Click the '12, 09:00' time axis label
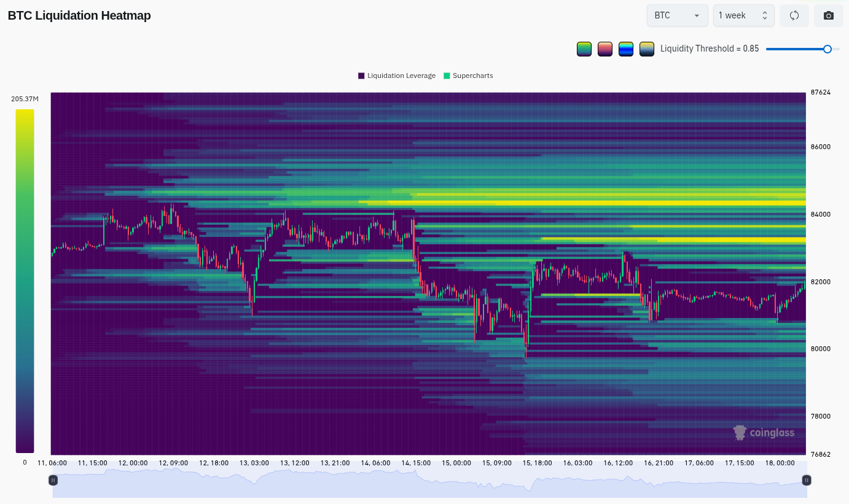Screen dimensions: 849x504 (173, 463)
